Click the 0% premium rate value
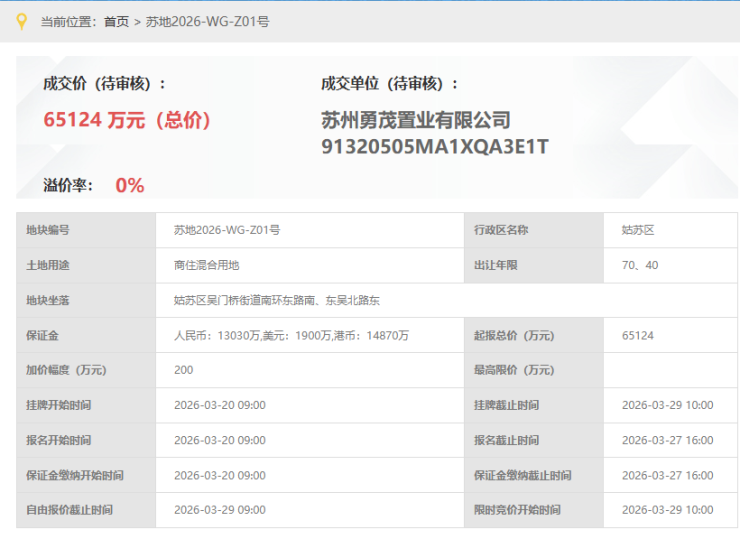The image size is (740, 539). tap(130, 185)
